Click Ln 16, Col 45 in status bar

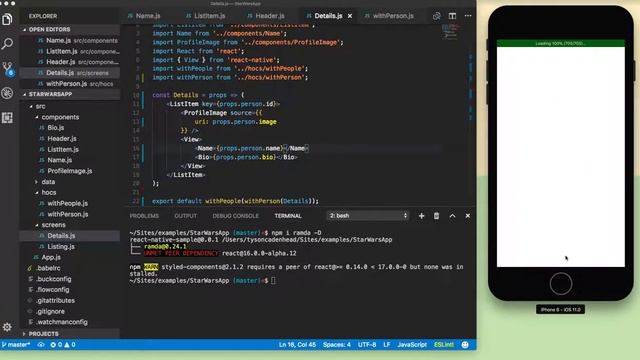click(x=297, y=344)
